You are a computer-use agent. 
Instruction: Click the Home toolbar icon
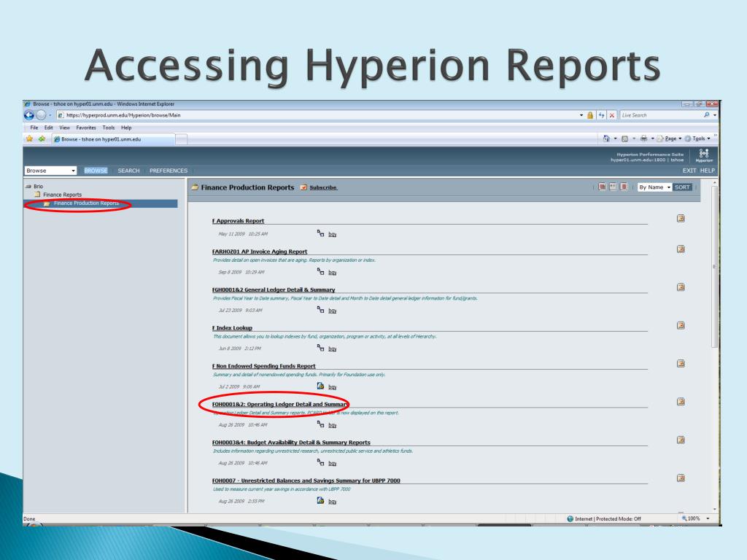click(x=606, y=139)
